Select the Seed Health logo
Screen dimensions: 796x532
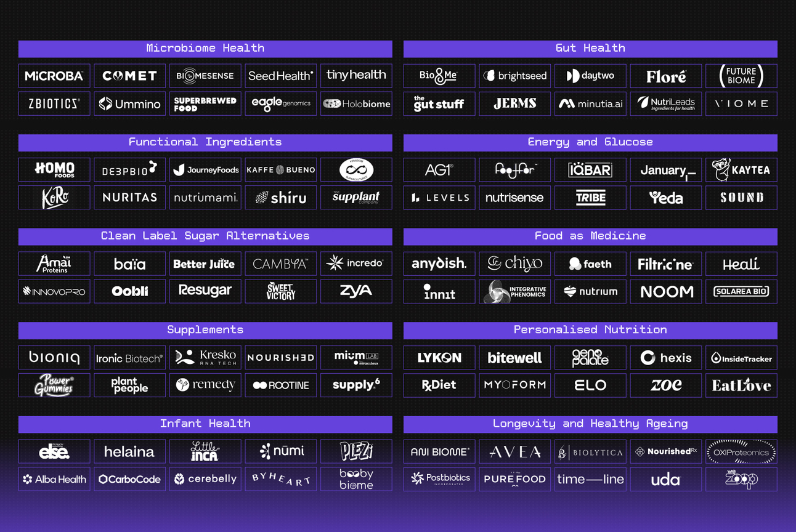(x=281, y=76)
